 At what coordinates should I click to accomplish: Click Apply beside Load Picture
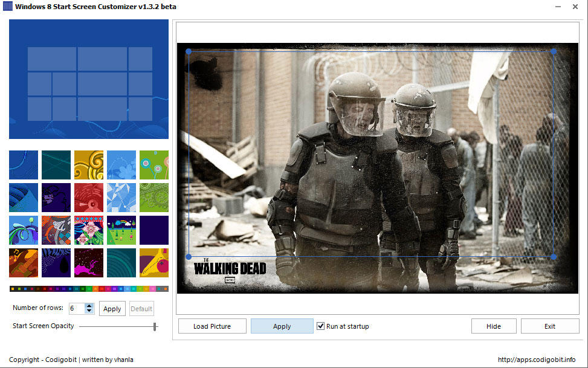pyautogui.click(x=282, y=326)
